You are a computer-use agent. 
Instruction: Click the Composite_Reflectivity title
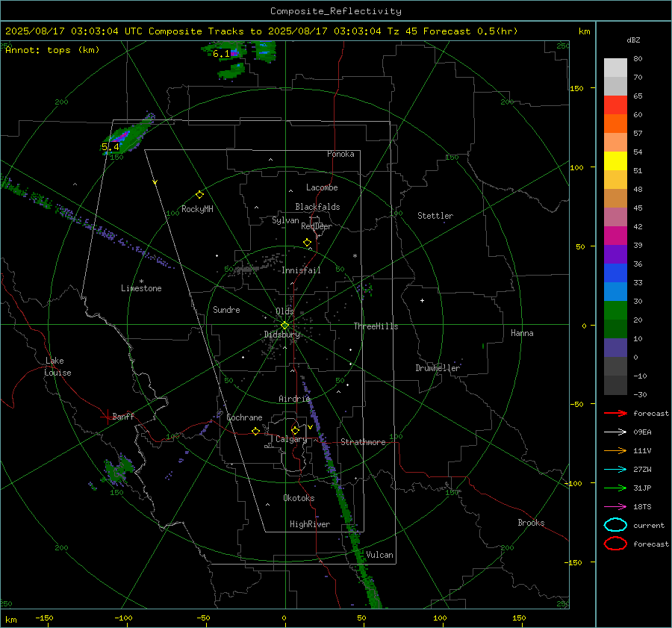[x=336, y=11]
